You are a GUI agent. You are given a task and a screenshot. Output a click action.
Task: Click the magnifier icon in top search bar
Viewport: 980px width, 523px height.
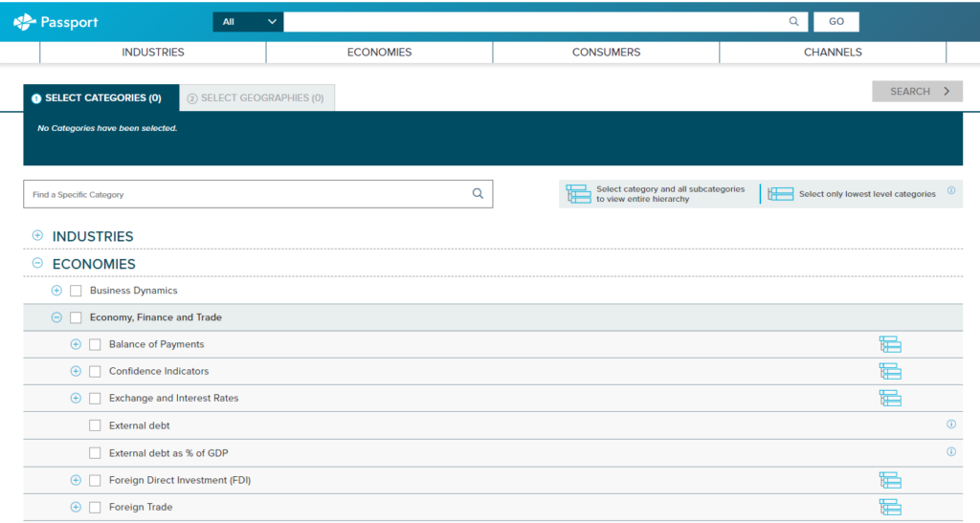tap(793, 21)
